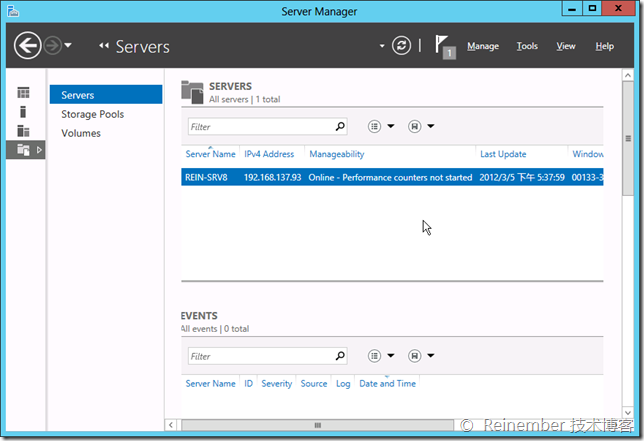Click the forward navigation arrow

click(52, 45)
